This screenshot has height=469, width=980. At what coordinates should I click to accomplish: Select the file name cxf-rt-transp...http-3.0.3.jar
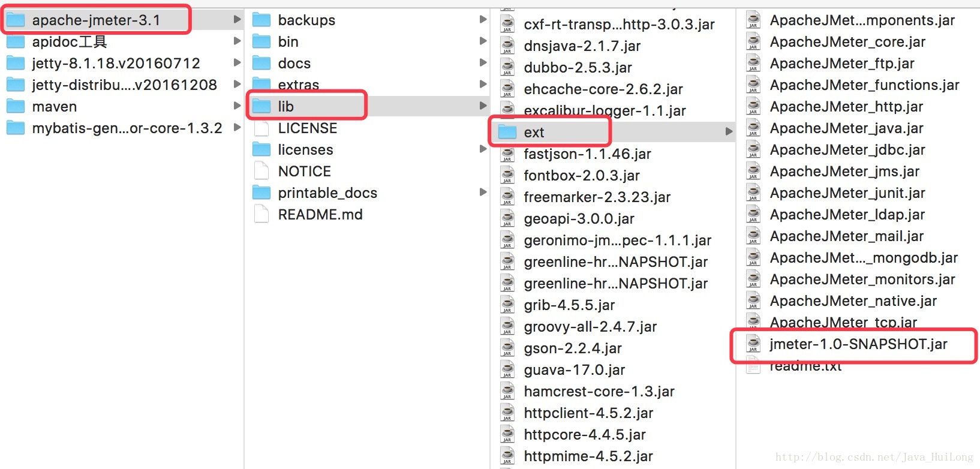[x=619, y=25]
